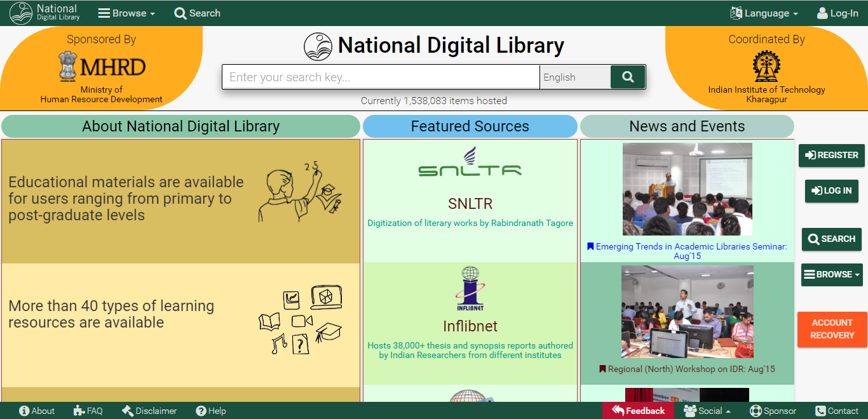Open the Language dropdown
This screenshot has height=419, width=868.
[764, 13]
